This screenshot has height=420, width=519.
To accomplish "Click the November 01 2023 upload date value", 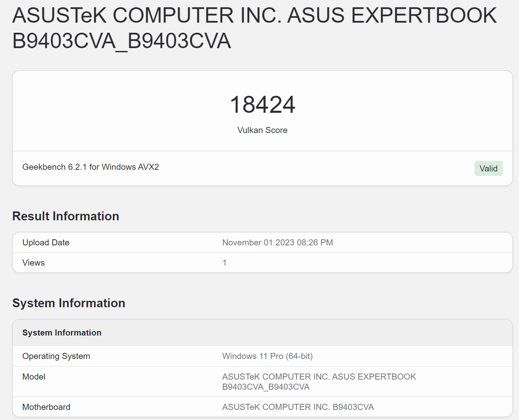I will (278, 243).
